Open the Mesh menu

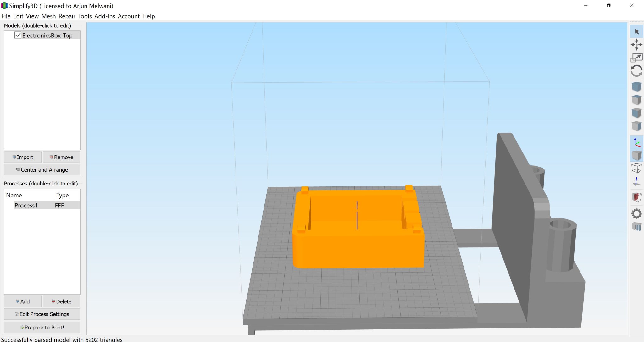pos(48,16)
